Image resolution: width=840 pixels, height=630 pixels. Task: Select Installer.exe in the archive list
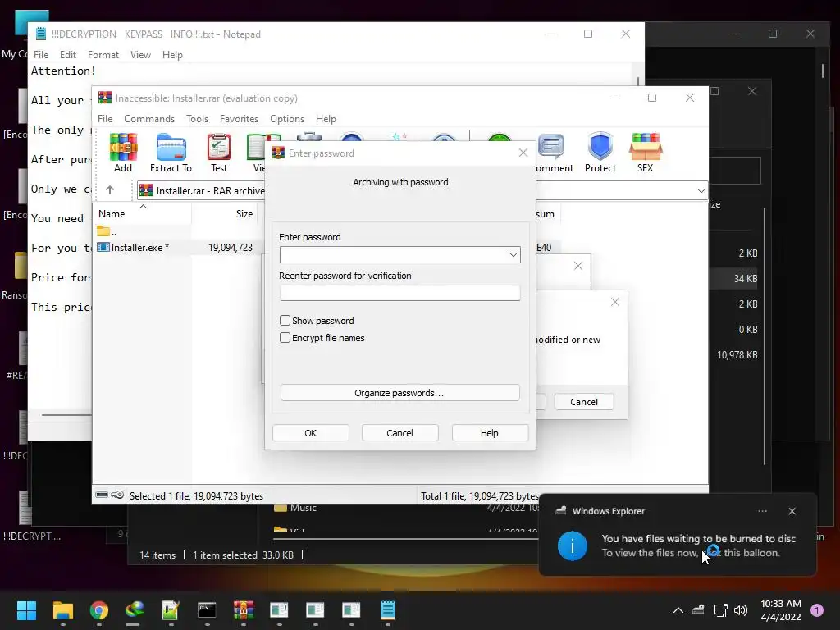pos(138,248)
